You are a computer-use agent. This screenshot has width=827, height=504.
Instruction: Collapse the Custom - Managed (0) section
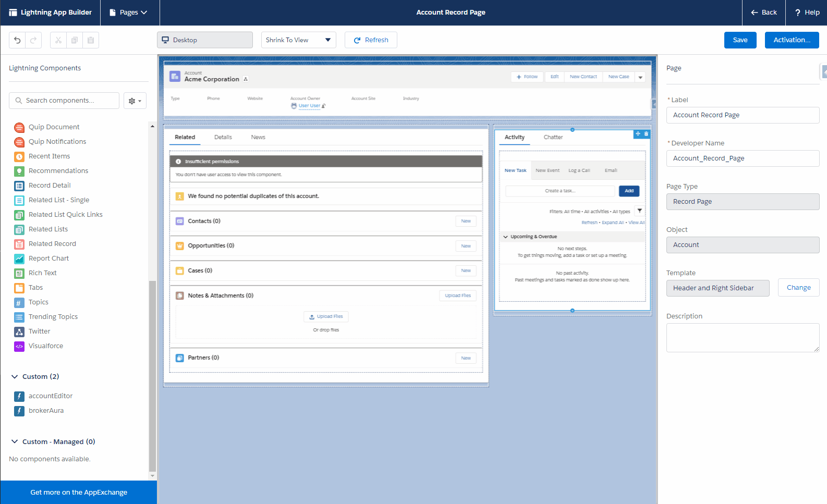click(15, 441)
